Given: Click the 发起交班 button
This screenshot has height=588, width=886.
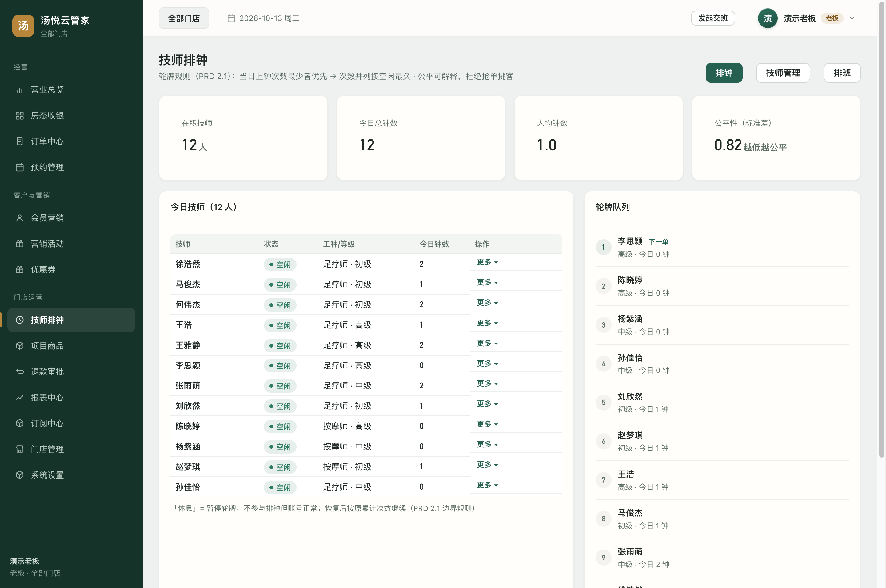Looking at the screenshot, I should click(x=713, y=18).
